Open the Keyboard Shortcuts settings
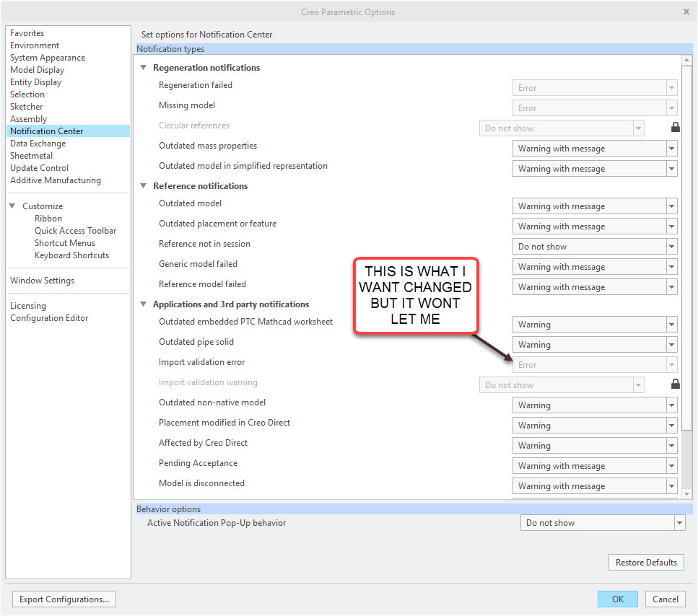Screen dimensions: 698x616 tap(71, 255)
